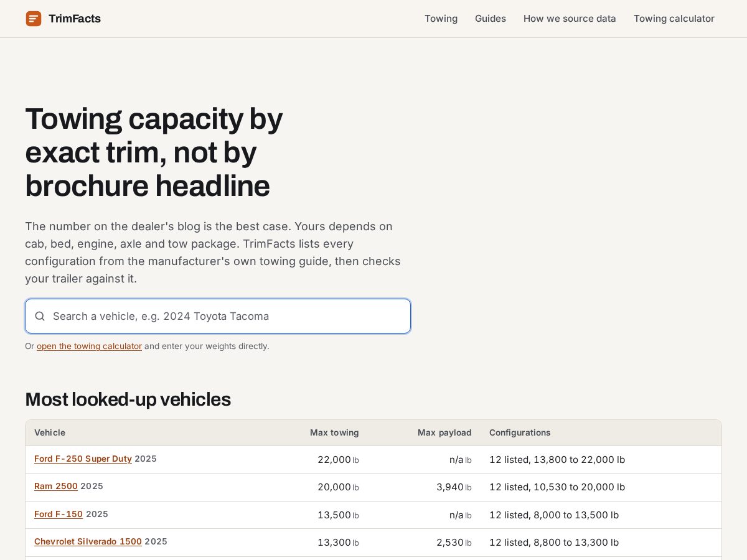The image size is (747, 560).
Task: Click the Max towing column header
Action: point(334,432)
